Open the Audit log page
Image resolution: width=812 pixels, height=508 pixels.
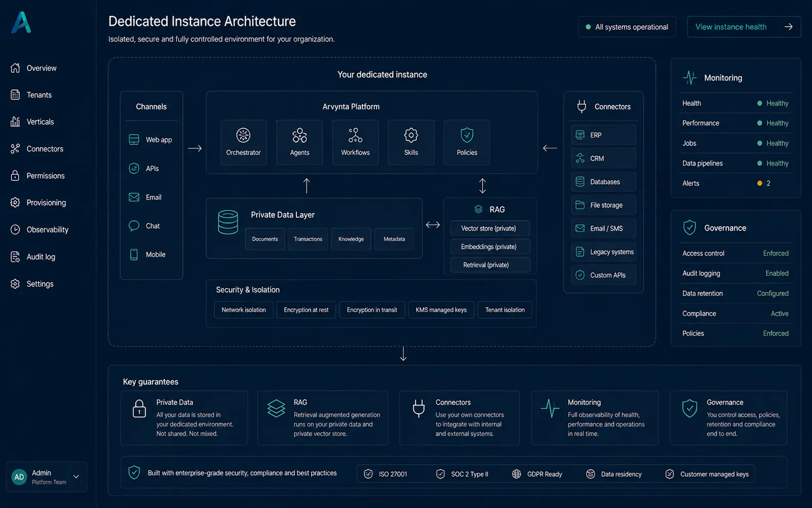pyautogui.click(x=41, y=257)
